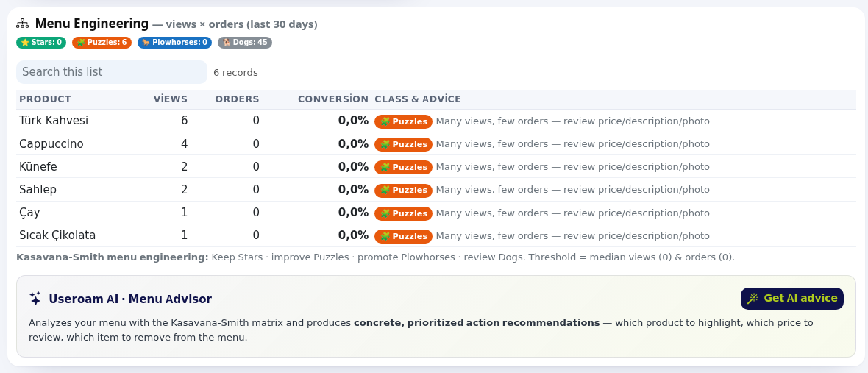The height and width of the screenshot is (373, 868).
Task: Click the 0,0% conversion in Sahlep row
Action: tap(353, 190)
